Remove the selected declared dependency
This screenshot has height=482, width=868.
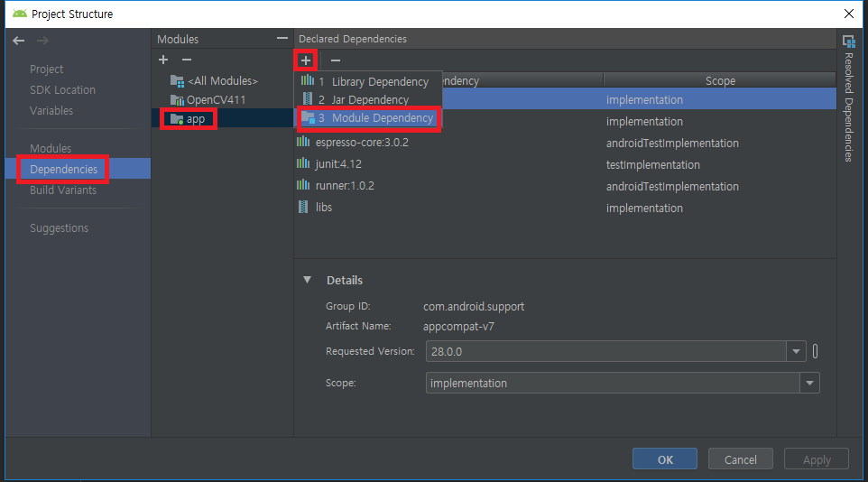pyautogui.click(x=336, y=60)
